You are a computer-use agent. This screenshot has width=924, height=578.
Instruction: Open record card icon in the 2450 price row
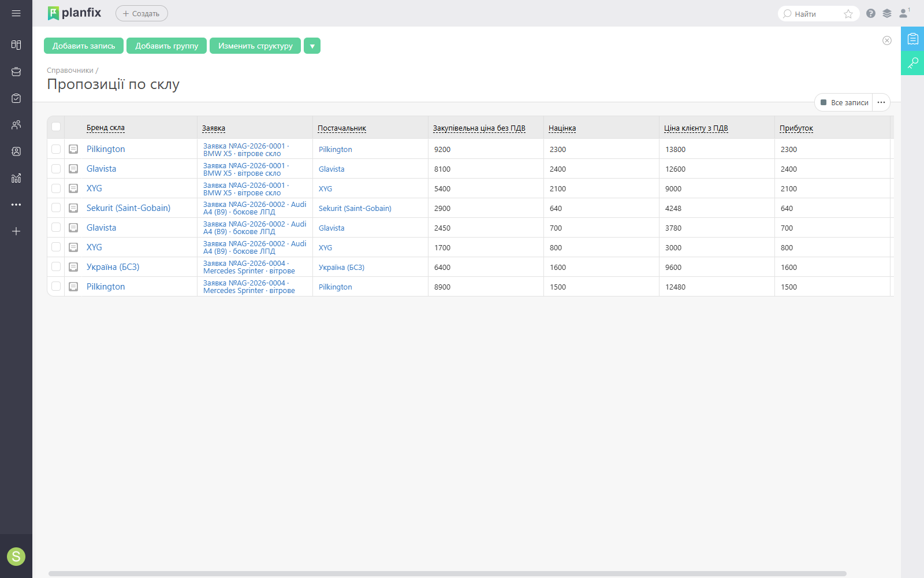tap(73, 228)
